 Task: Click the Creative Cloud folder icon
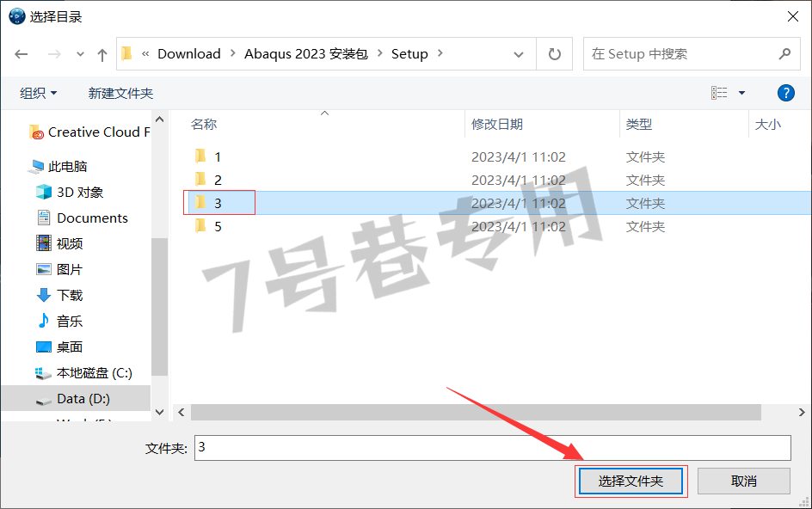36,132
